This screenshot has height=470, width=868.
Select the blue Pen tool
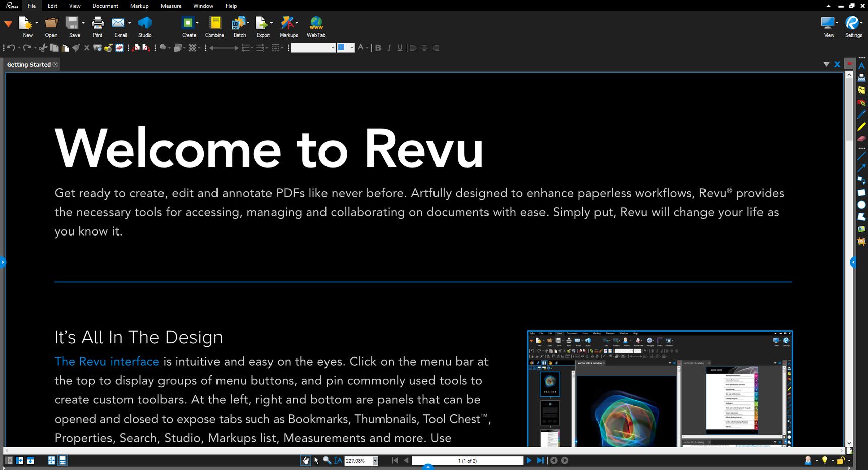pyautogui.click(x=861, y=114)
